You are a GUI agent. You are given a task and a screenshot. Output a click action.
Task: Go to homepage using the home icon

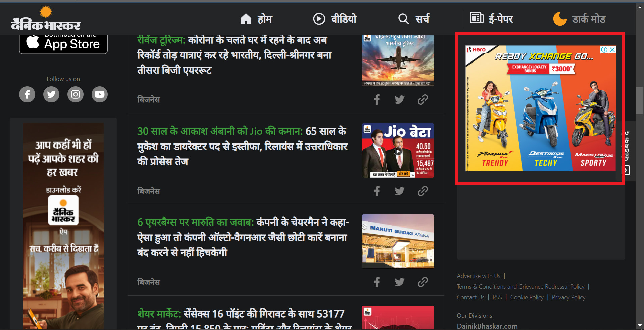(246, 19)
